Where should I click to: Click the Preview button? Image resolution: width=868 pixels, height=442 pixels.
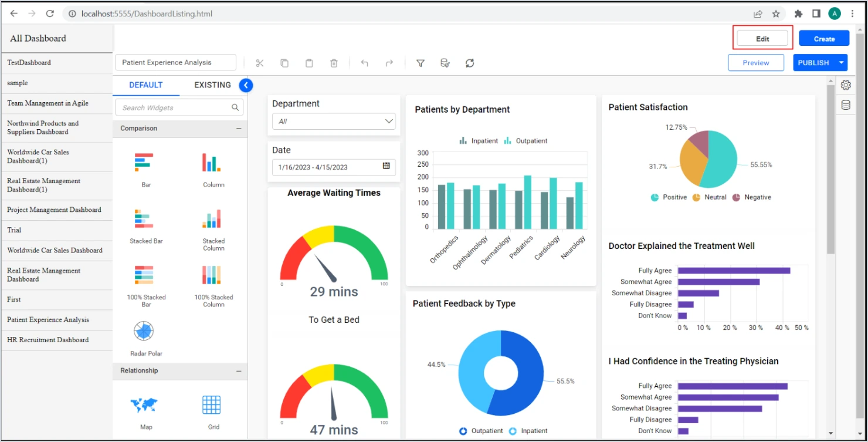tap(756, 63)
